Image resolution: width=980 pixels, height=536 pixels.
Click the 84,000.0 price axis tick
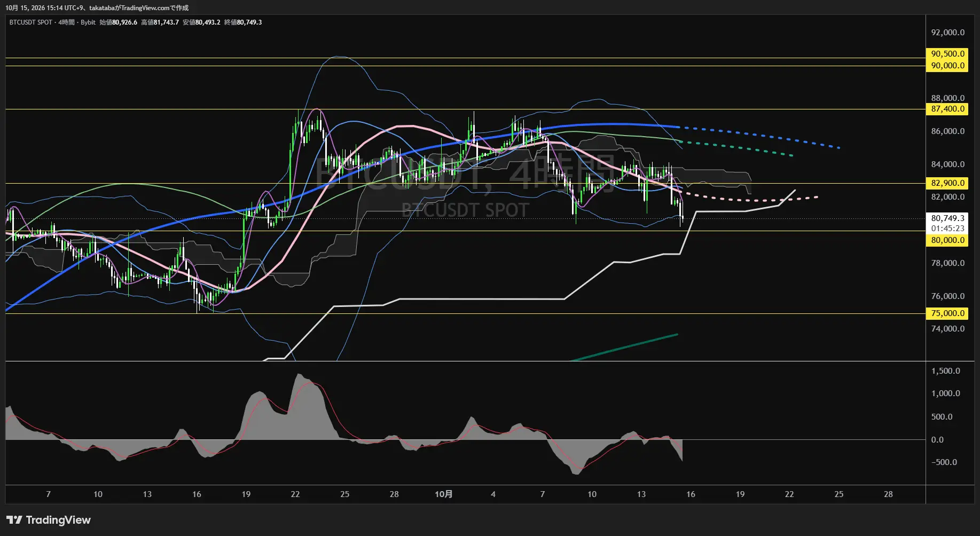pos(947,164)
